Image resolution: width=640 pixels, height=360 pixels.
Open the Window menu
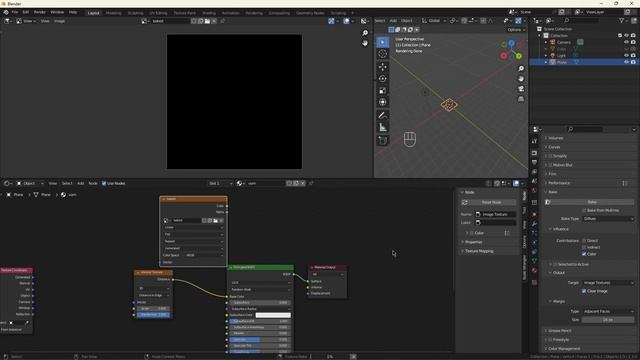(x=57, y=12)
